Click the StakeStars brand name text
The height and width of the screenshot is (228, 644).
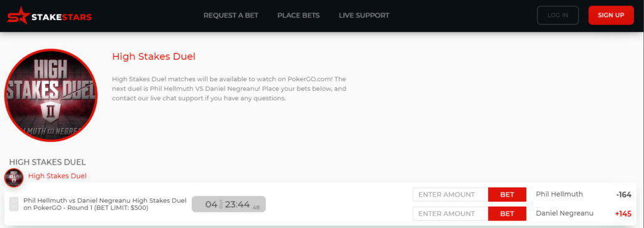62,17
